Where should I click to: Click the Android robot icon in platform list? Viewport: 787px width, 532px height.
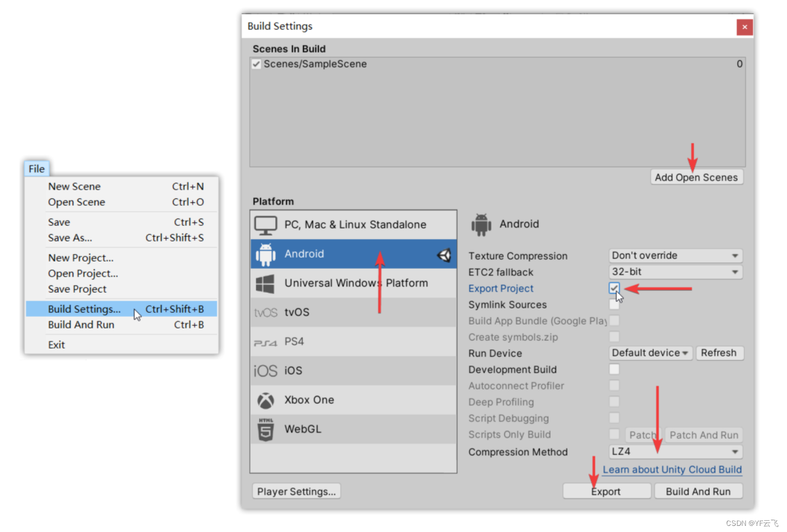click(265, 254)
